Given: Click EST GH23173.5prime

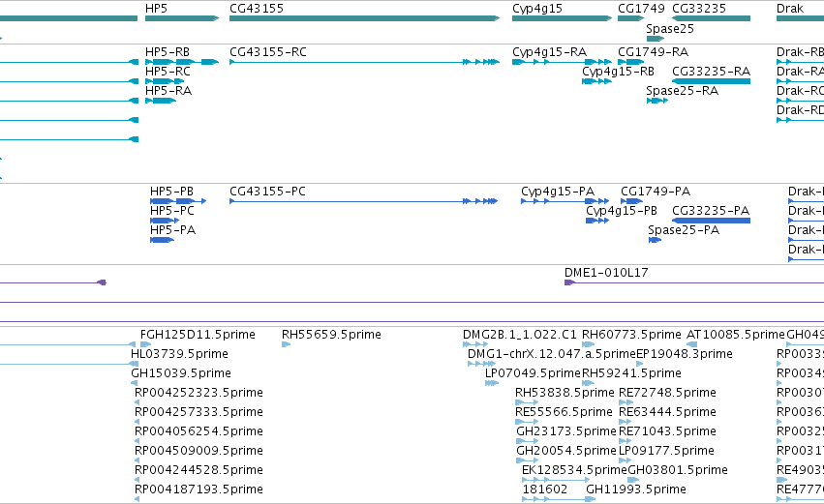Looking at the screenshot, I should coord(527,441).
